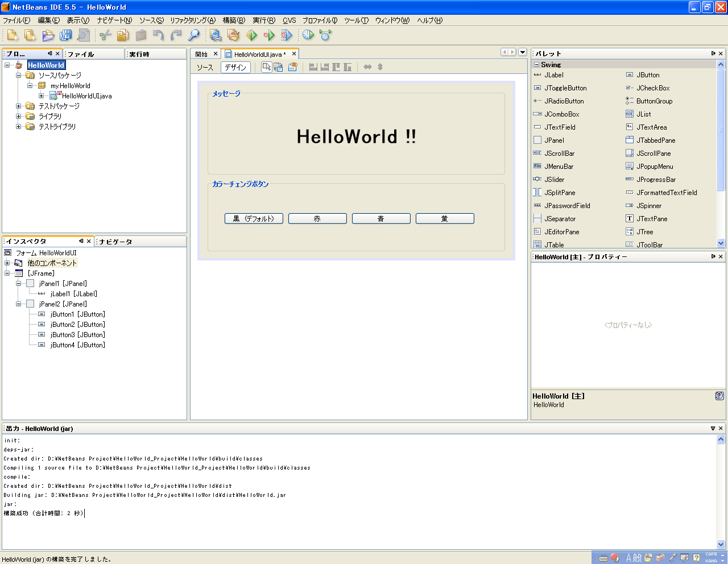
Task: Run the main project with green arrow
Action: coord(252,35)
